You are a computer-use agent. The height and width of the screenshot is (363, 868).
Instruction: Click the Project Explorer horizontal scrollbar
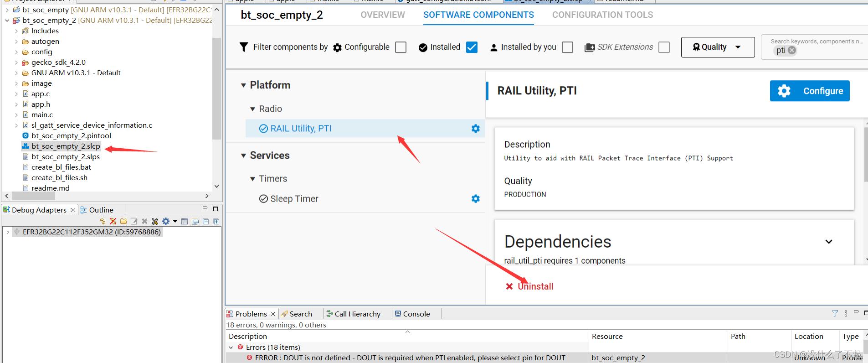(x=34, y=196)
